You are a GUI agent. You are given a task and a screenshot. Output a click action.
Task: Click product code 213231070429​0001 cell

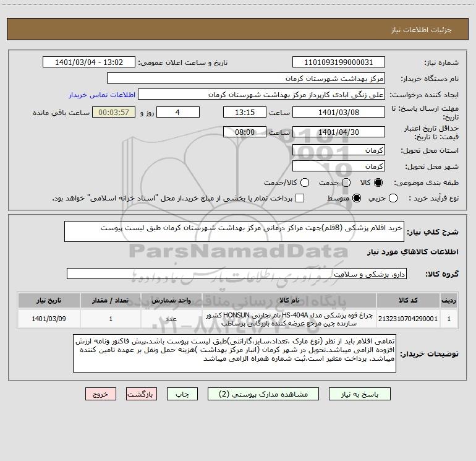(408, 319)
